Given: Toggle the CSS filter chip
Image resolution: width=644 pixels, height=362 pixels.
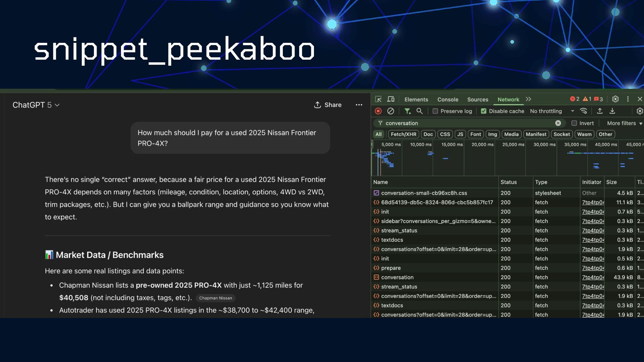Looking at the screenshot, I should (445, 134).
